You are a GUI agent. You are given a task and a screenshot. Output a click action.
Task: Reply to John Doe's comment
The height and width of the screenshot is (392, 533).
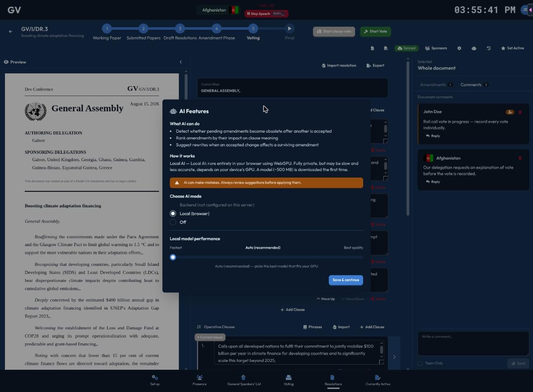click(x=433, y=136)
